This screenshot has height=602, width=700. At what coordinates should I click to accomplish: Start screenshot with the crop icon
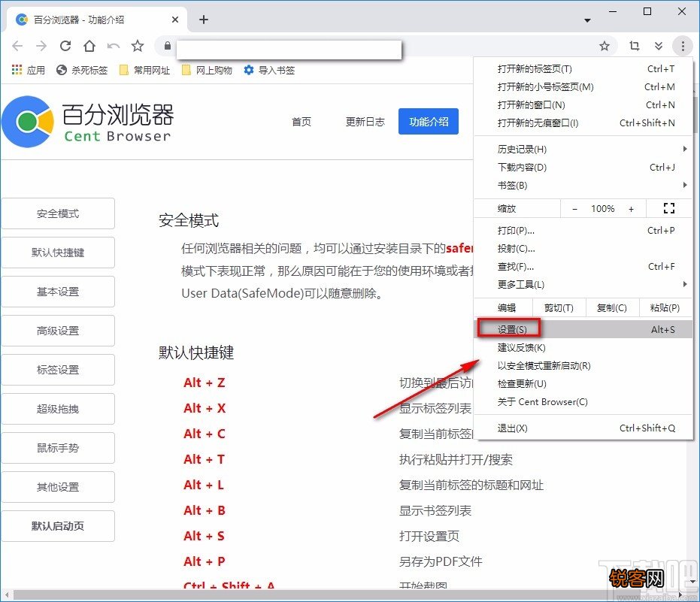coord(635,46)
